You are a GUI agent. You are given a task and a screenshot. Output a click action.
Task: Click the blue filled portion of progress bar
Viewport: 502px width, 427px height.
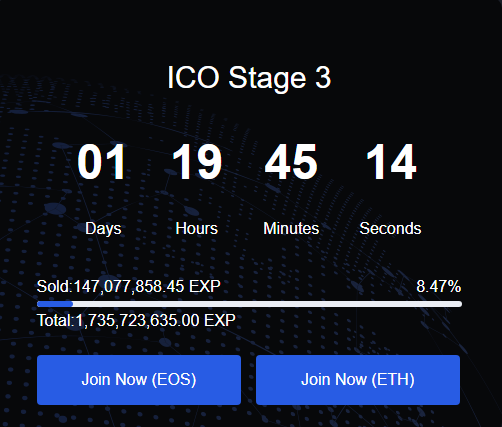[x=55, y=304]
